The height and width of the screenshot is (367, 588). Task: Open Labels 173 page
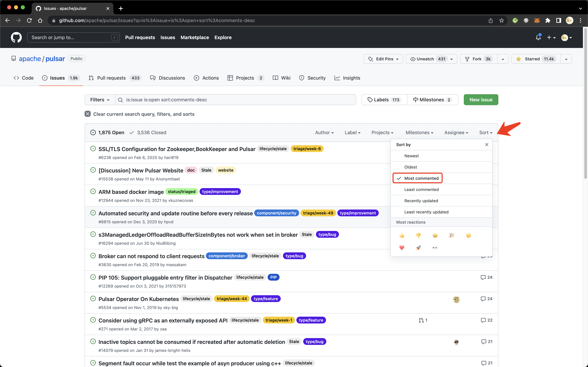coord(384,100)
